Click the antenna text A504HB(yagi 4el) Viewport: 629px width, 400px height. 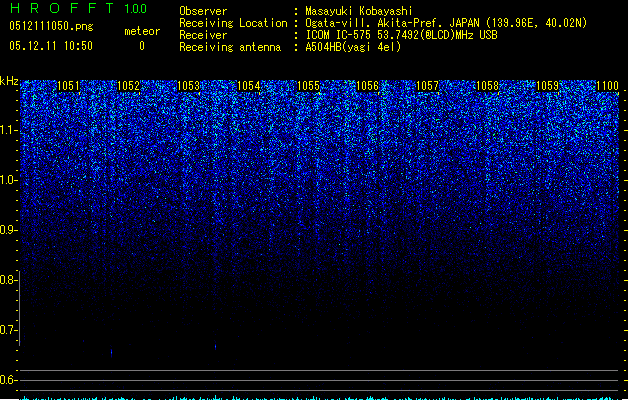[x=353, y=47]
